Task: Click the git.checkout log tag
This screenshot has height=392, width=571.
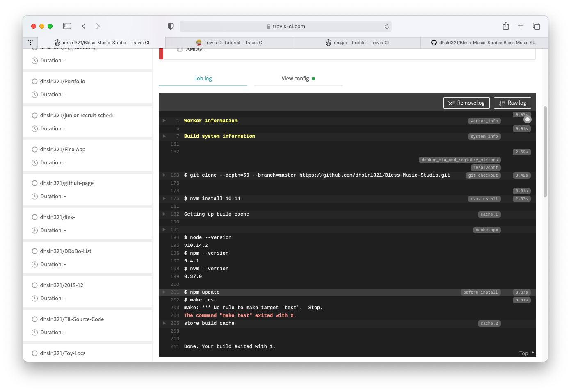Action: [483, 175]
